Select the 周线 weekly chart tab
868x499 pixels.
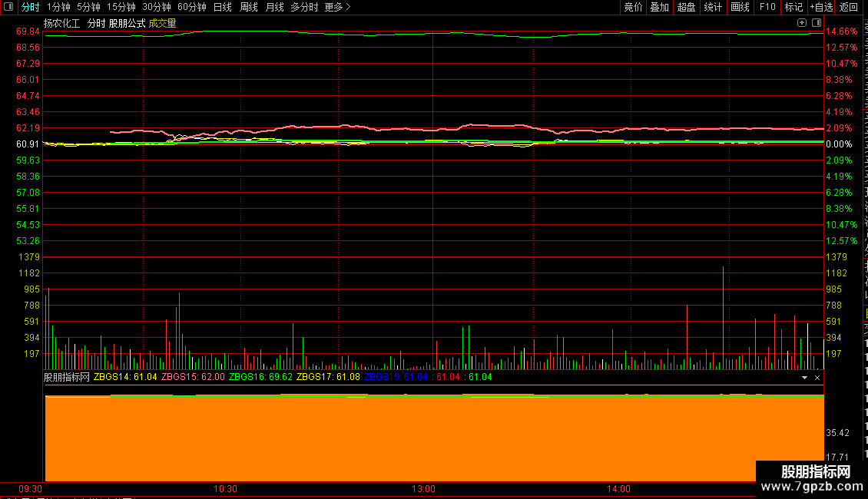249,7
